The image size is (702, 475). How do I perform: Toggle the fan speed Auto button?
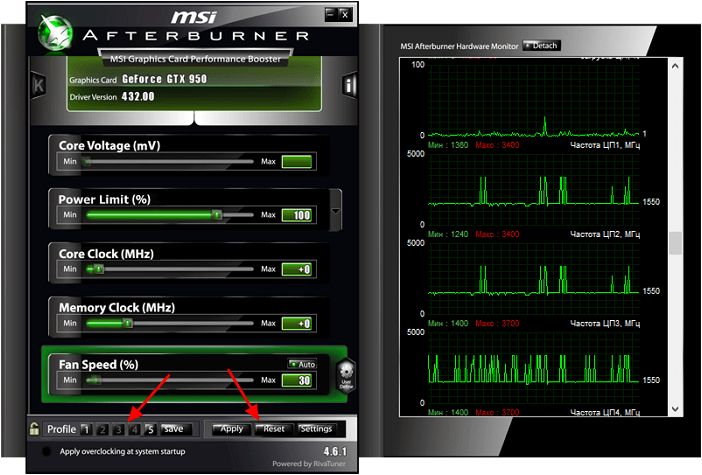tap(302, 364)
